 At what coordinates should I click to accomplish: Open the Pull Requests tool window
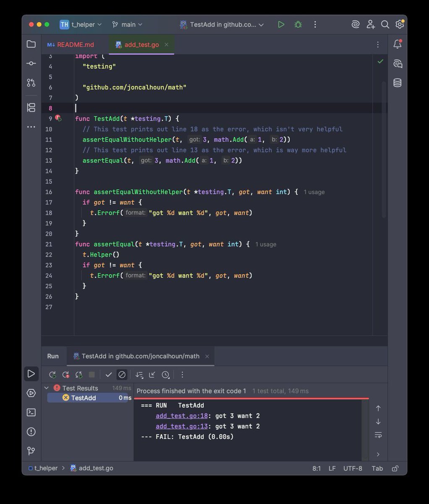[31, 82]
